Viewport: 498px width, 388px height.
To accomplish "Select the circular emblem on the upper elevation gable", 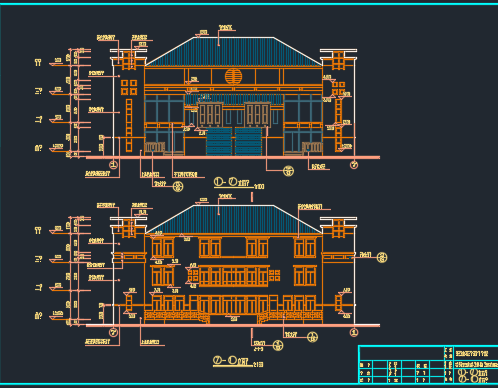I will pos(233,76).
